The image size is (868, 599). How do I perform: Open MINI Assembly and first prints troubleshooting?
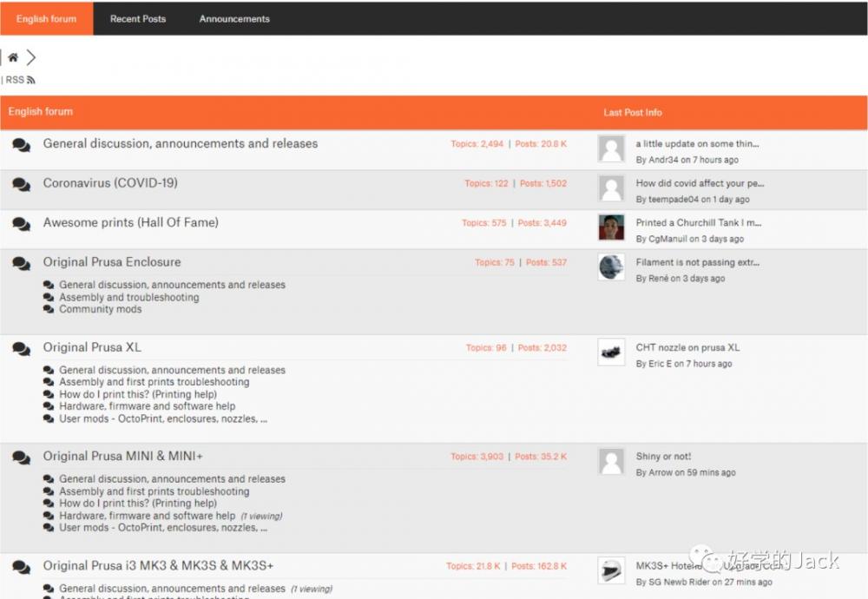[x=154, y=491]
